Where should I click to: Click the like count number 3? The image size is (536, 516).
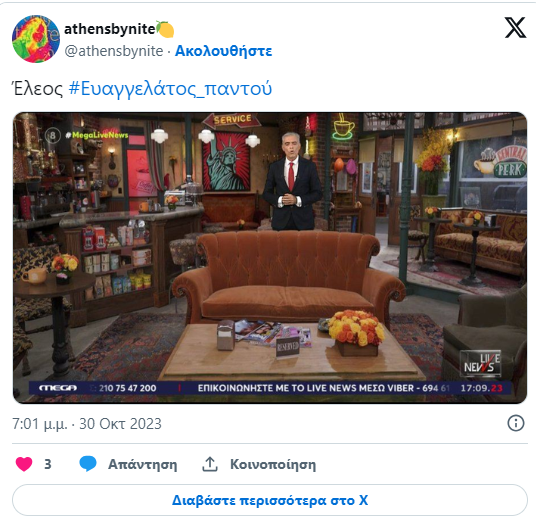click(x=48, y=464)
